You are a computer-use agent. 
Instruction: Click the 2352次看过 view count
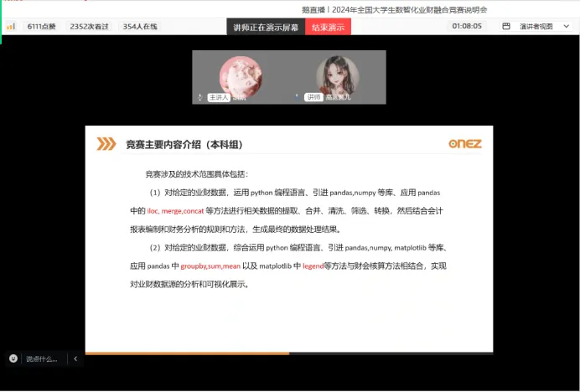click(x=89, y=26)
